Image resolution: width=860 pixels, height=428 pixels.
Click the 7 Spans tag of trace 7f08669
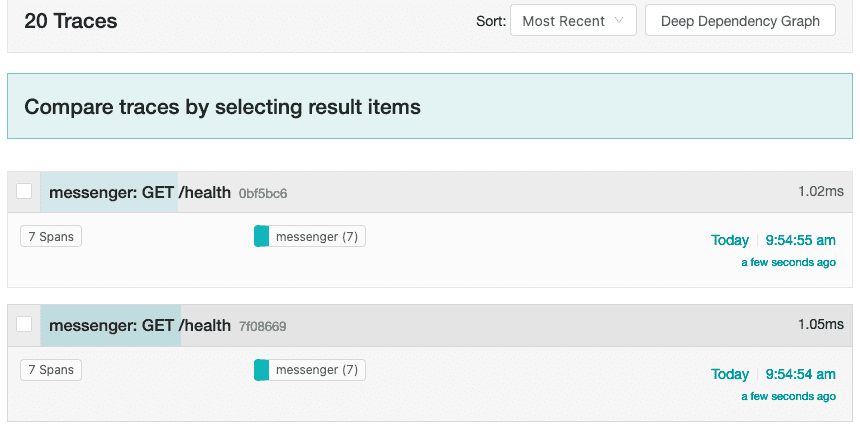[x=51, y=370]
